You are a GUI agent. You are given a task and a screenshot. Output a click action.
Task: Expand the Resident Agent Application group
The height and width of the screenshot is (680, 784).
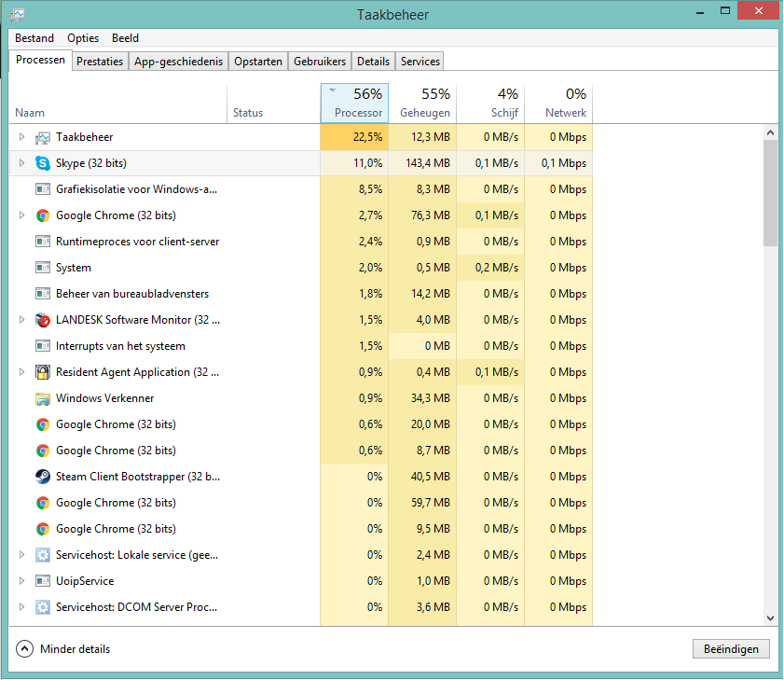21,372
